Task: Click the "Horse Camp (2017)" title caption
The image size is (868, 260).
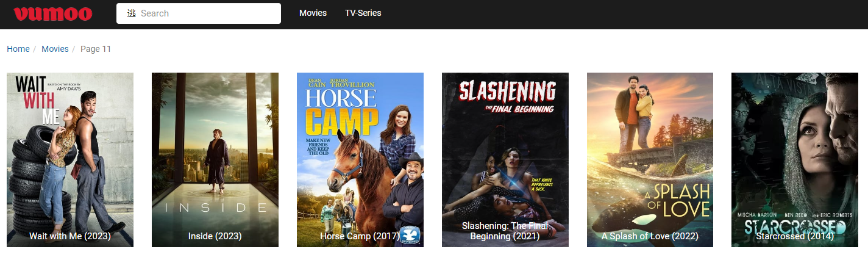Action: pyautogui.click(x=360, y=236)
